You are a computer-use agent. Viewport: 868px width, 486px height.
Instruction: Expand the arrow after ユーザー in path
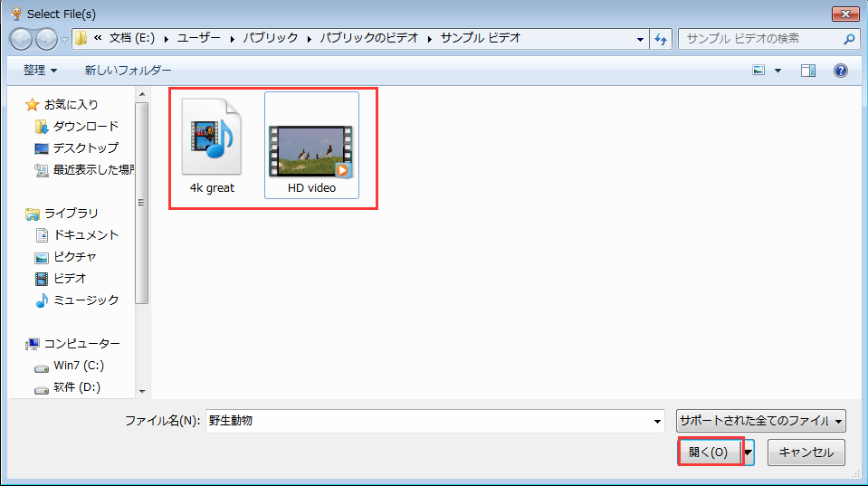click(x=232, y=39)
